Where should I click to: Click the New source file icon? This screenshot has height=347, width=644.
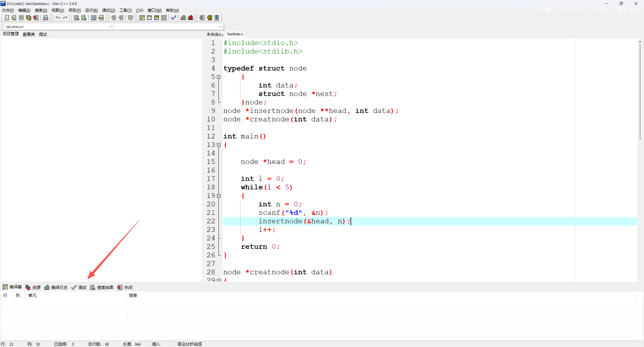tap(7, 18)
